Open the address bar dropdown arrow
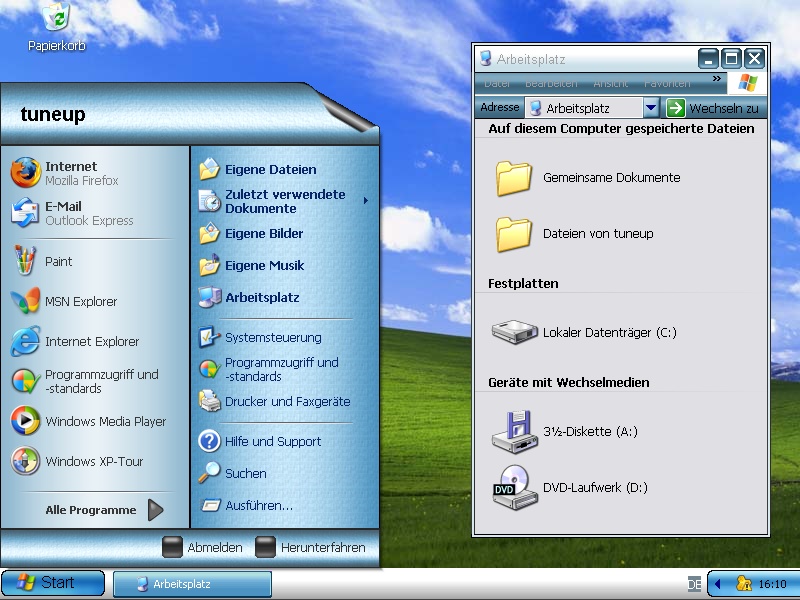 tap(651, 108)
